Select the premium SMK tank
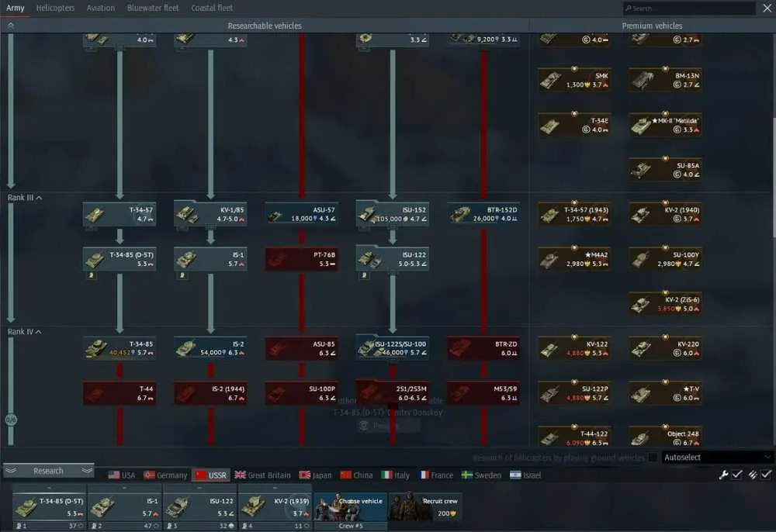This screenshot has width=776, height=532. pos(574,80)
